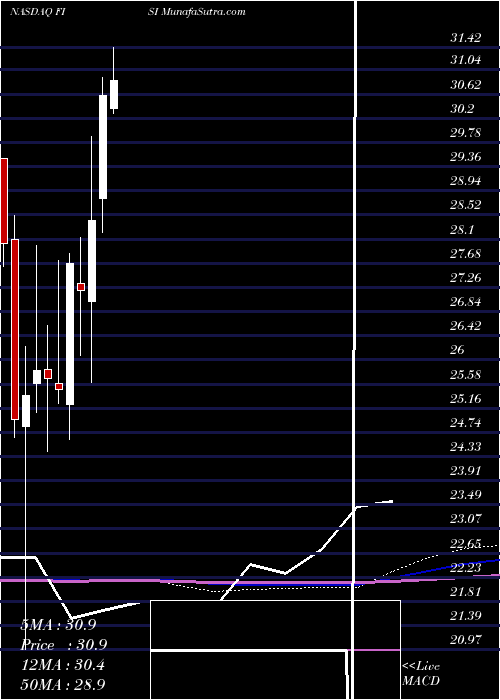Click the 28.52 price axis label
The width and height of the screenshot is (500, 700).
(x=466, y=205)
